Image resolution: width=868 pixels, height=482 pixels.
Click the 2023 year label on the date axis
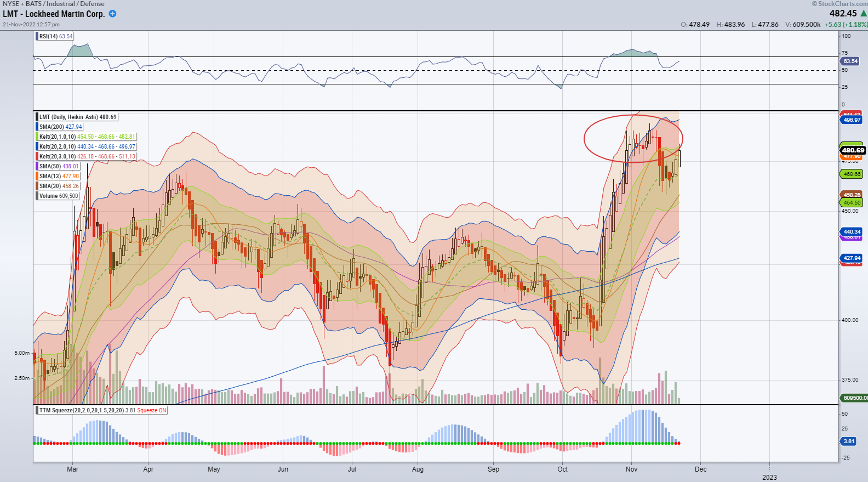point(769,477)
